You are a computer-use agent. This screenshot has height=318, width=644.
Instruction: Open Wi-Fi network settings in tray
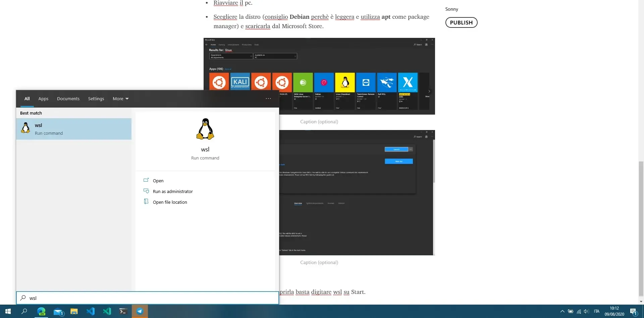click(579, 311)
